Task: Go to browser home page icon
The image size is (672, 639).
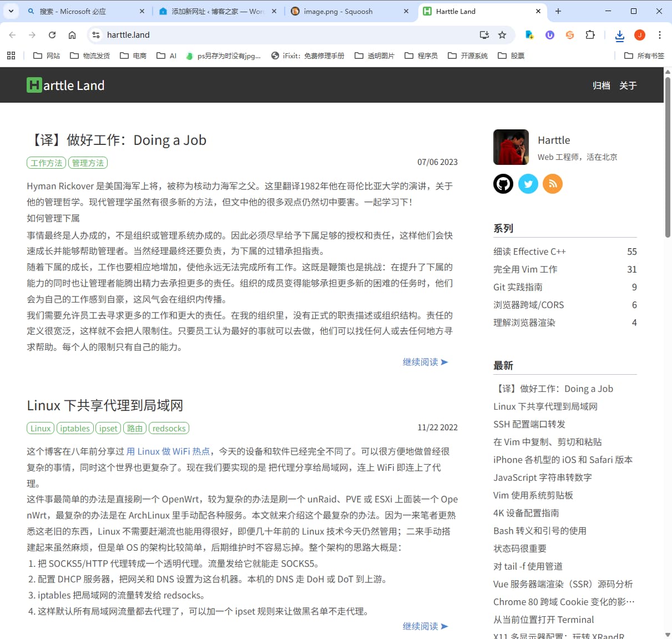Action: pyautogui.click(x=72, y=35)
